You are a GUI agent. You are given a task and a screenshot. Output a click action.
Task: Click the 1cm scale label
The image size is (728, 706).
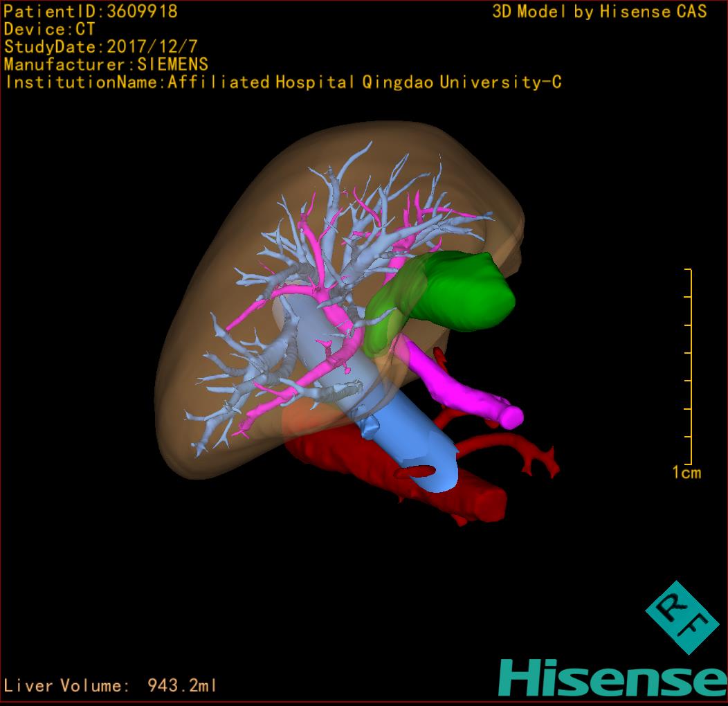pyautogui.click(x=686, y=473)
